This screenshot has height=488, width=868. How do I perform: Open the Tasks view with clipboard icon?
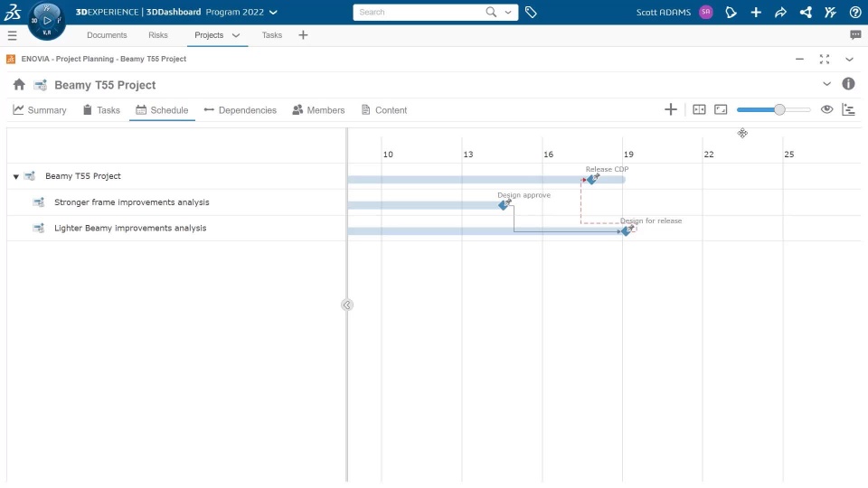[x=101, y=110]
